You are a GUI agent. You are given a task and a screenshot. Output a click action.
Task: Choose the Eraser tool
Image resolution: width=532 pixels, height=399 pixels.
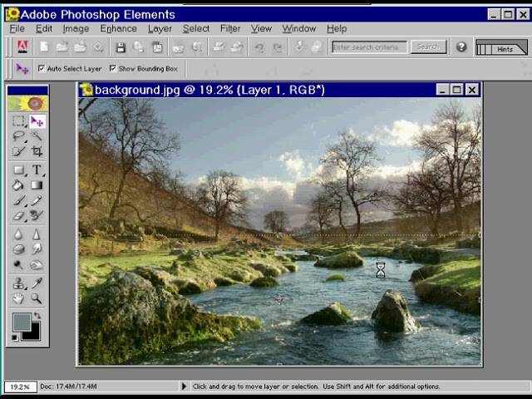[x=18, y=215]
